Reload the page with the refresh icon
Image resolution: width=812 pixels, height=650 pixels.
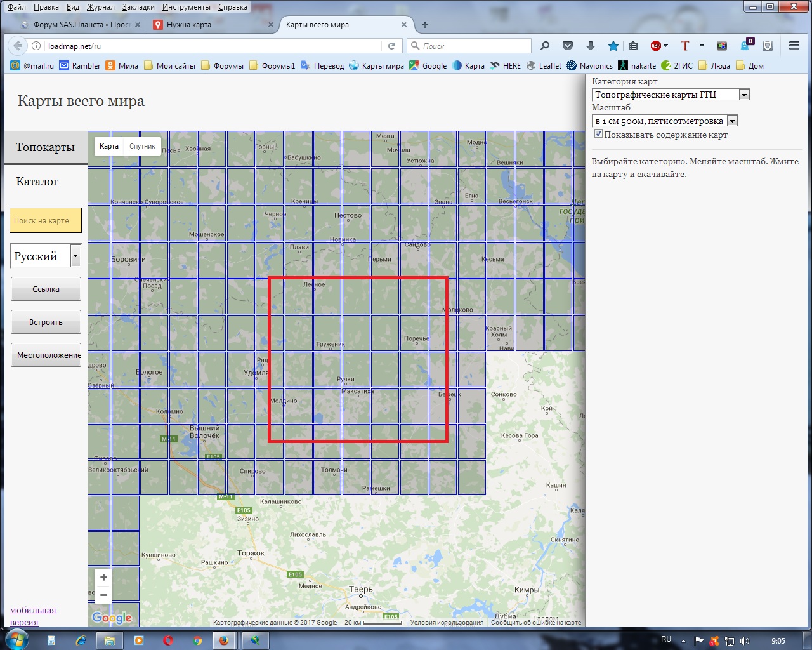pos(391,46)
